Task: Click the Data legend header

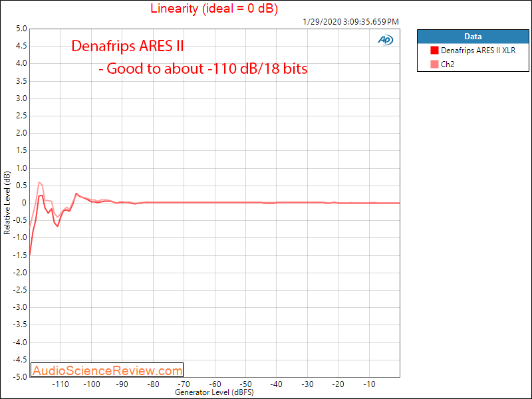Action: click(x=473, y=37)
